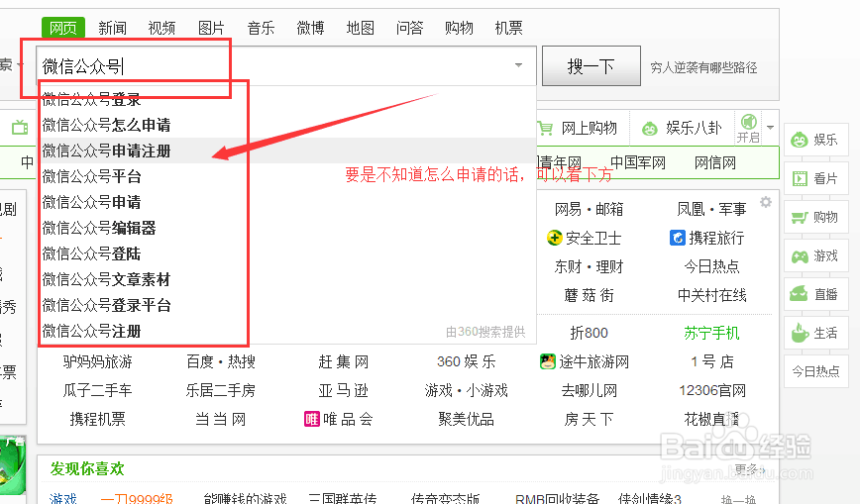The image size is (860, 504).
Task: Open the 携程机票 link
Action: click(98, 419)
